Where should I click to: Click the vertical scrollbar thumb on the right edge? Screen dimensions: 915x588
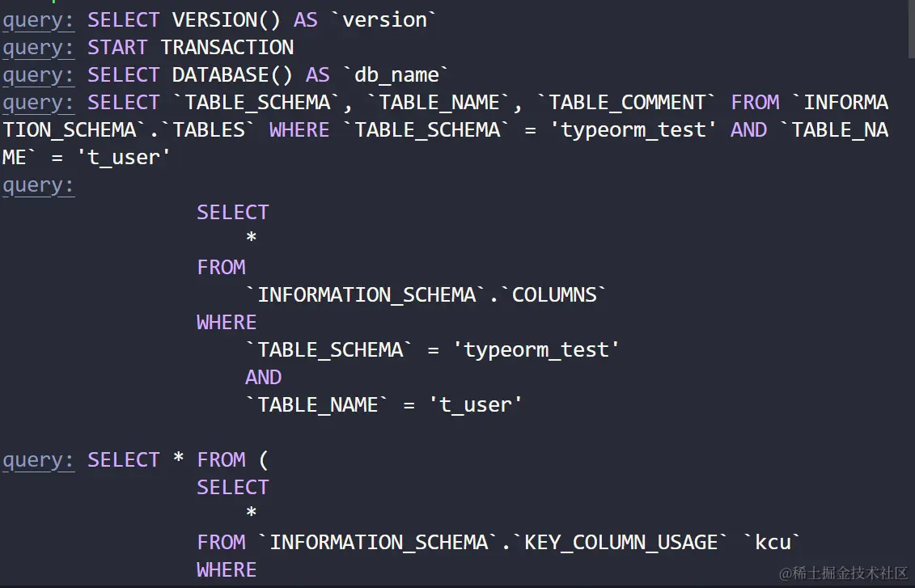(x=910, y=28)
